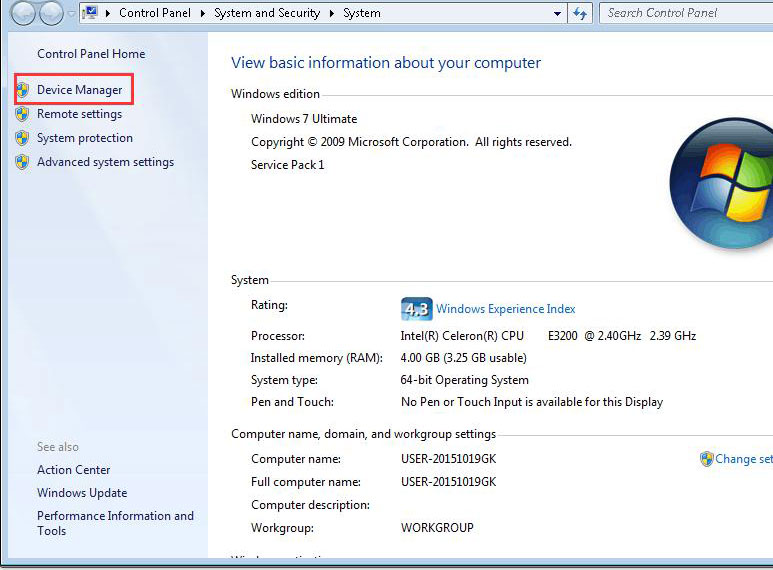Open Action Center under See also
The image size is (773, 570).
pyautogui.click(x=73, y=470)
